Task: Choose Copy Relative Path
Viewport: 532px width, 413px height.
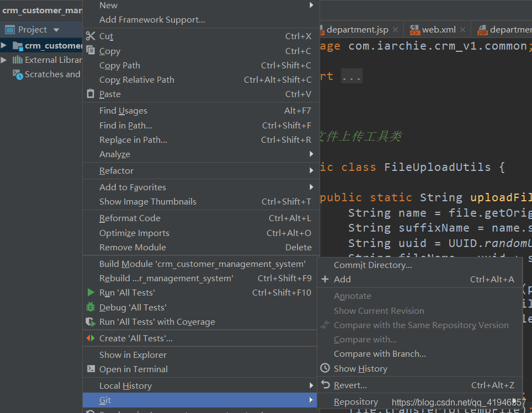Action: 201,80
